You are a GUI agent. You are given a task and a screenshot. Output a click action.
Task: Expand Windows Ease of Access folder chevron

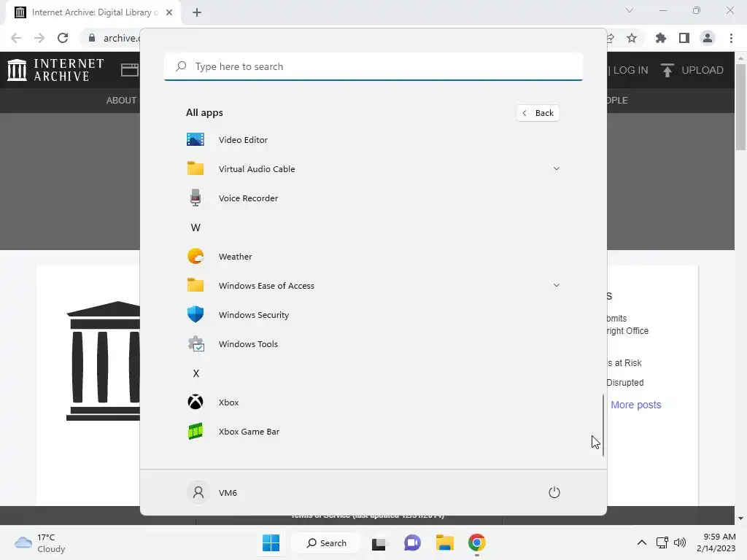556,285
